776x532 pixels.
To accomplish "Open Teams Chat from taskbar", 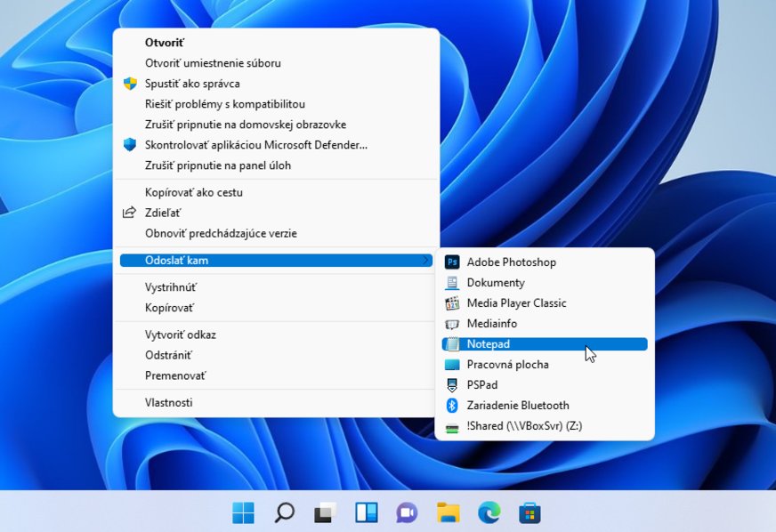I will coord(407,512).
